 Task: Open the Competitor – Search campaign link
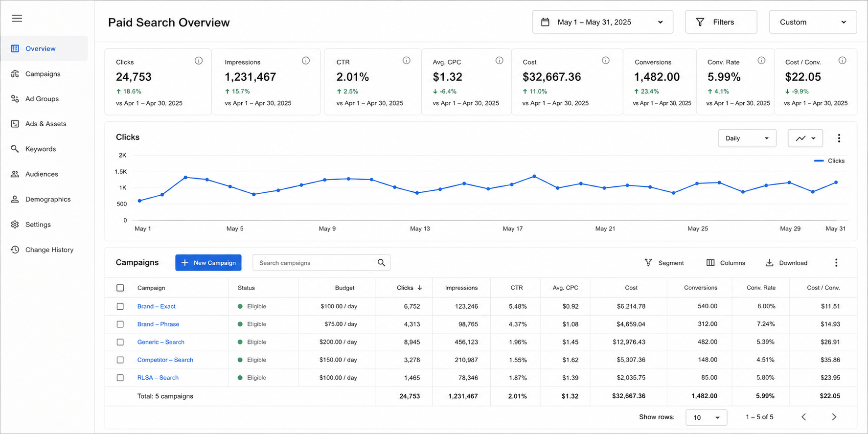[165, 360]
